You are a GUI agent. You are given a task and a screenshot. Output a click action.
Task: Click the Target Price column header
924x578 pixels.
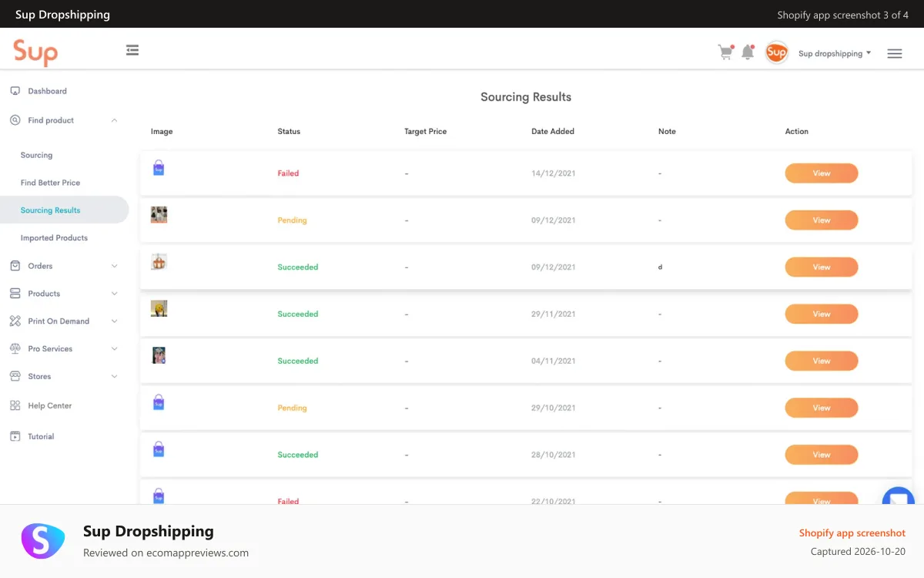426,132
